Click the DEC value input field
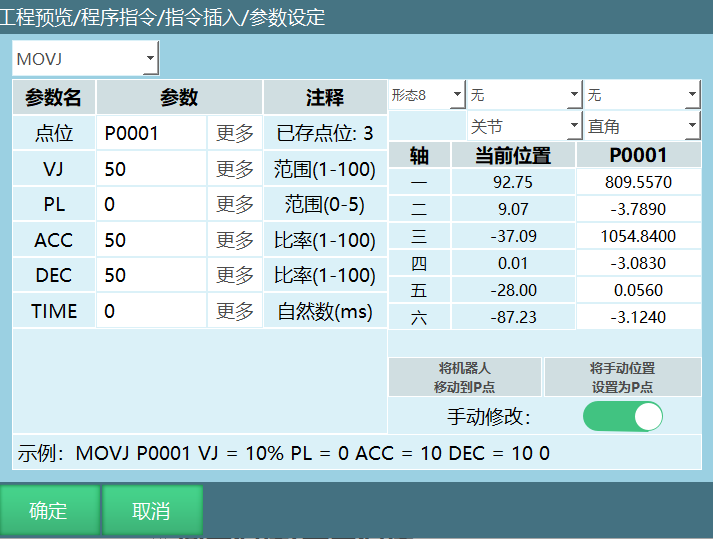713x539 pixels. [151, 275]
